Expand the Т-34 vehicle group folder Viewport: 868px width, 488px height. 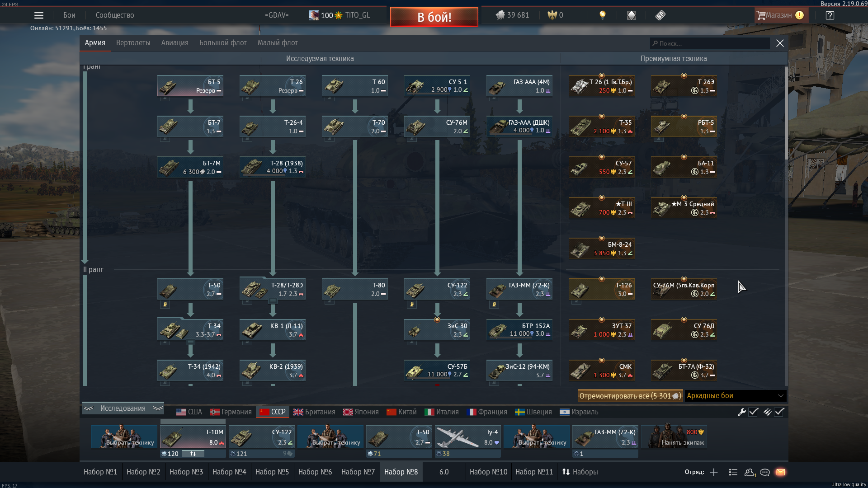[190, 342]
